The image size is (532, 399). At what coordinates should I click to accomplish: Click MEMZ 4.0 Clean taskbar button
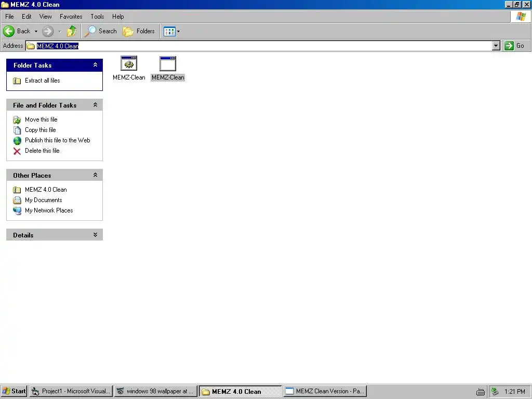pos(240,392)
